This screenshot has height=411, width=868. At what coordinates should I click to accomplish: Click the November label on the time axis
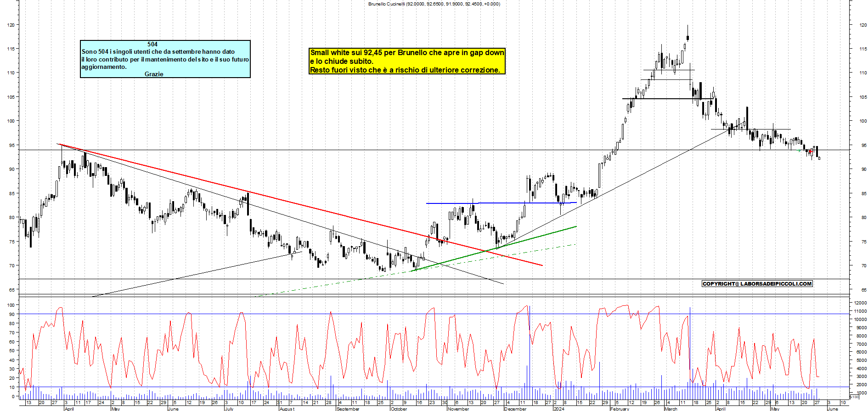(458, 409)
